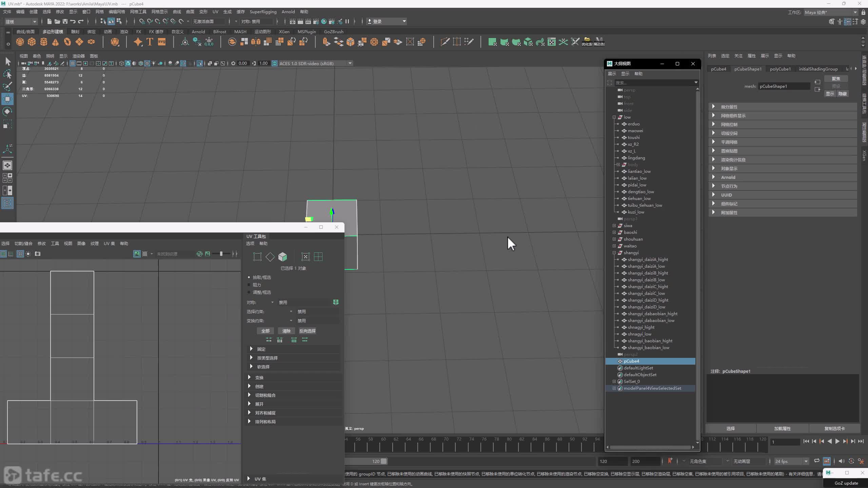Viewport: 868px width, 488px height.
Task: Toggle the checker map display in UV editor
Action: click(x=145, y=254)
